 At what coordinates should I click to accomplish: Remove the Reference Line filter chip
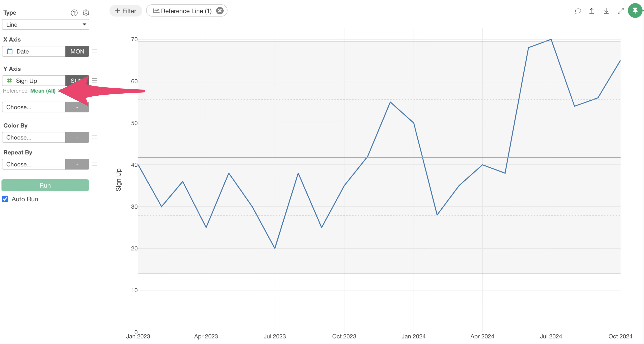coord(220,11)
